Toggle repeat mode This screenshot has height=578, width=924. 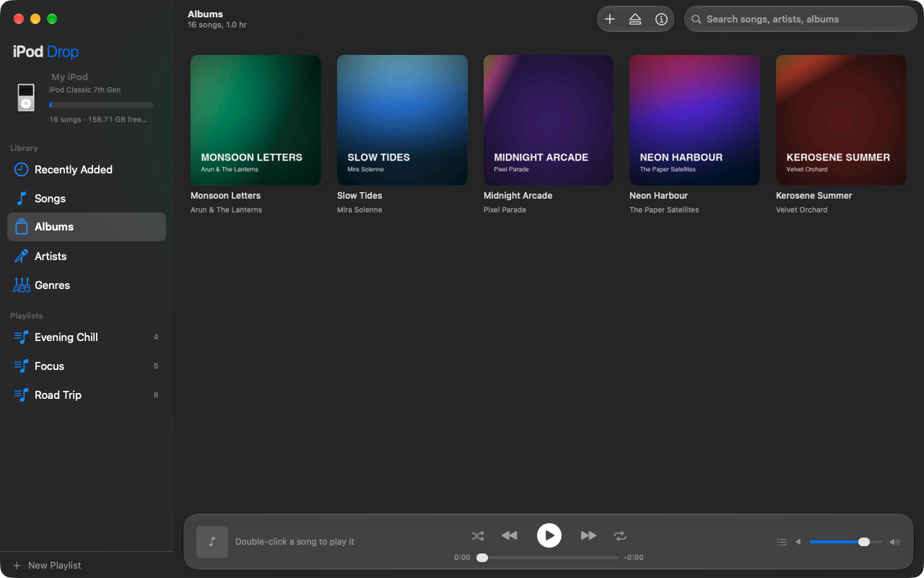(x=620, y=536)
